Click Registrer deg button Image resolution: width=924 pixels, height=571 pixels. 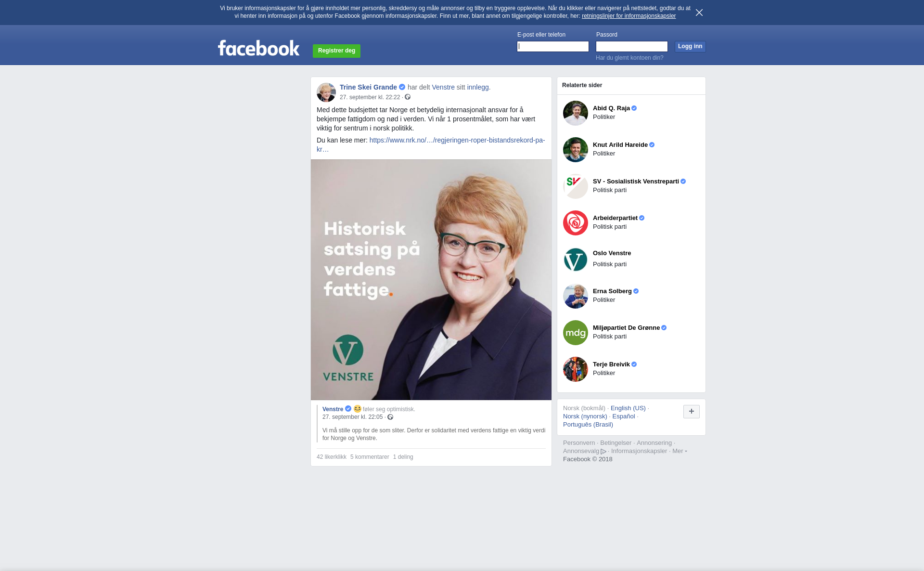336,51
